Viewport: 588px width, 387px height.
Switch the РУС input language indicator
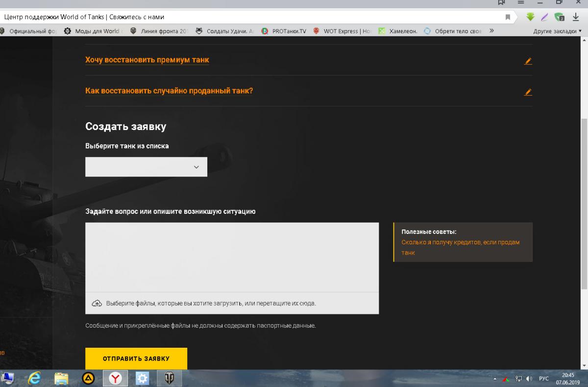[x=544, y=379]
